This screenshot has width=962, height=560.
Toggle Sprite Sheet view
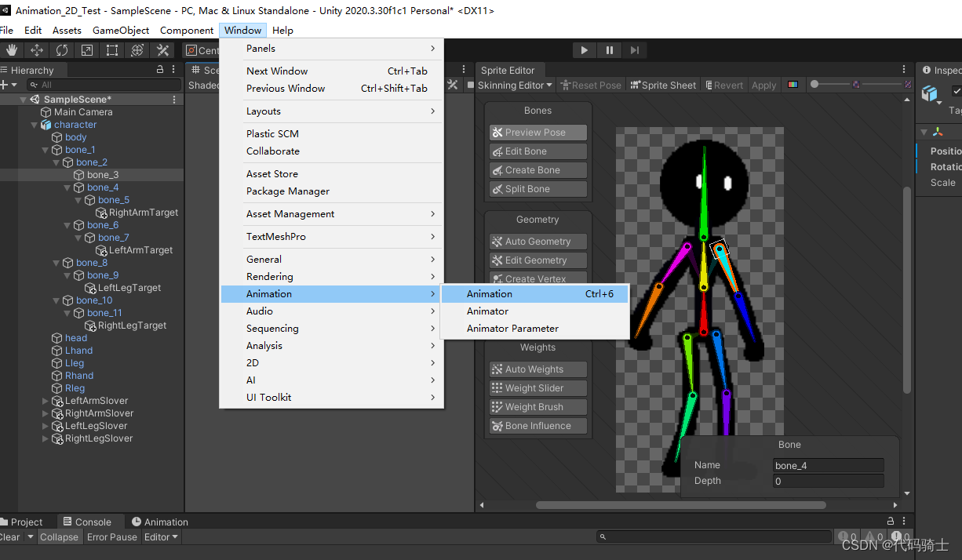click(x=663, y=85)
